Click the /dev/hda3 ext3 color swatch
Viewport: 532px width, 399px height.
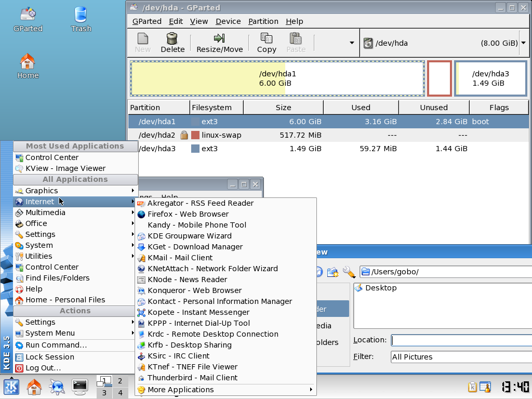pyautogui.click(x=195, y=149)
